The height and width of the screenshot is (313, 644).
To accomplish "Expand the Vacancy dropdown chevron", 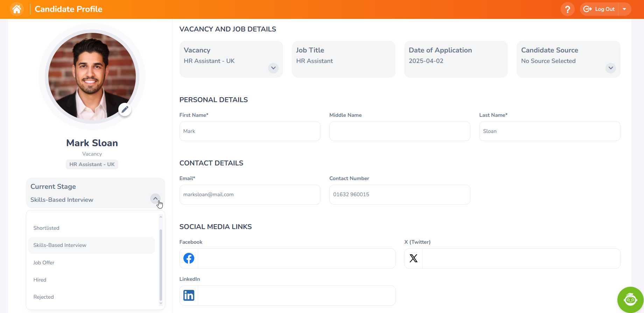I will click(x=273, y=68).
